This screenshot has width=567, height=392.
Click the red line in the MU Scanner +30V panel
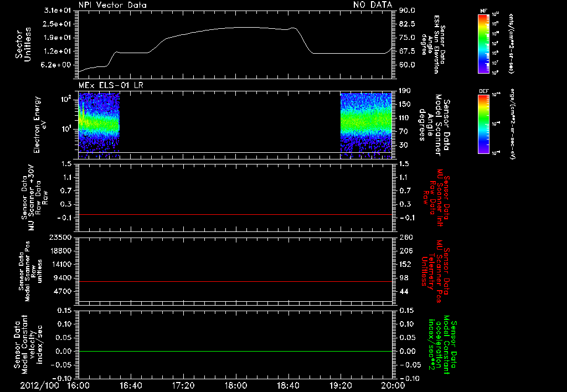click(235, 214)
